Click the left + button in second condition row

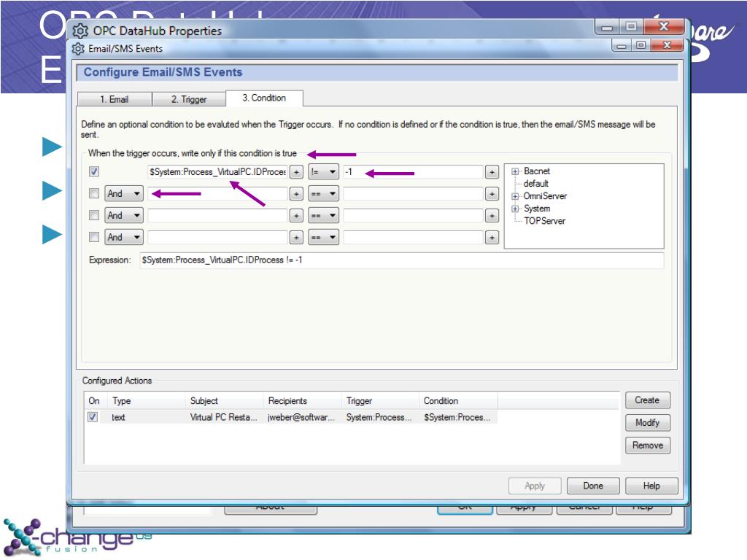click(296, 194)
